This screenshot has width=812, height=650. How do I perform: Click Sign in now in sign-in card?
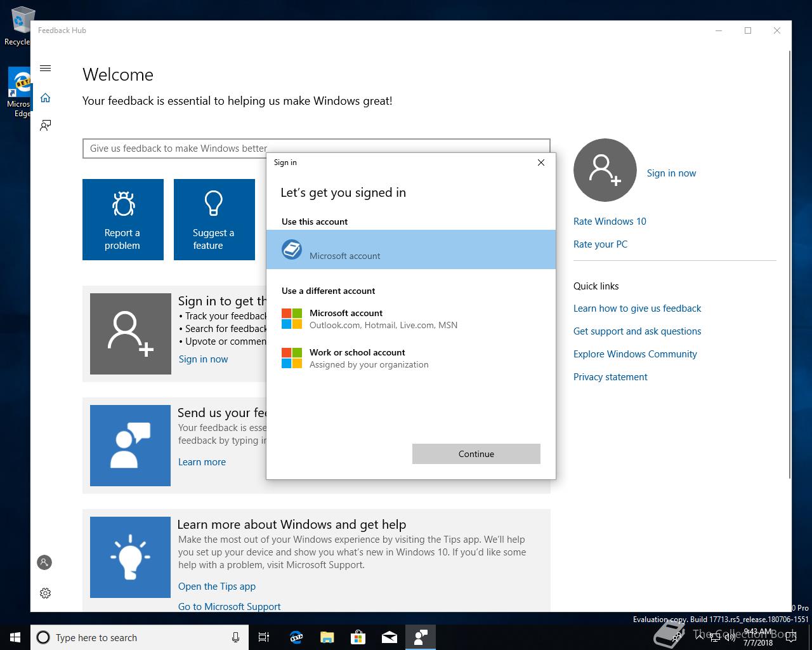(203, 359)
